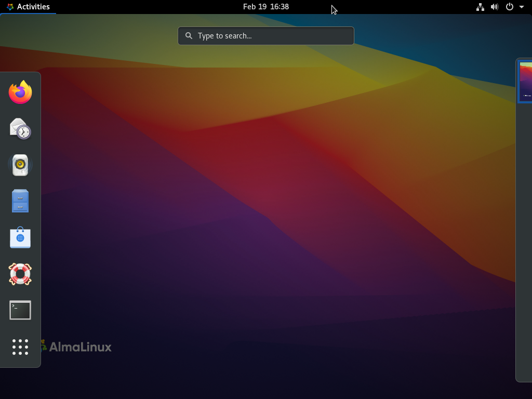The height and width of the screenshot is (399, 532).
Task: Show all applications grid
Action: tap(20, 347)
